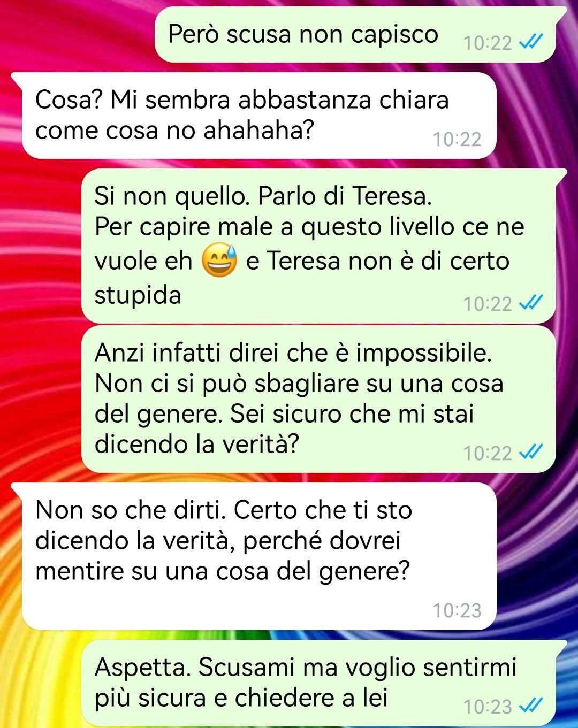Tap the 10:22 timestamp on the first sent message
578x728 pixels.
(488, 43)
